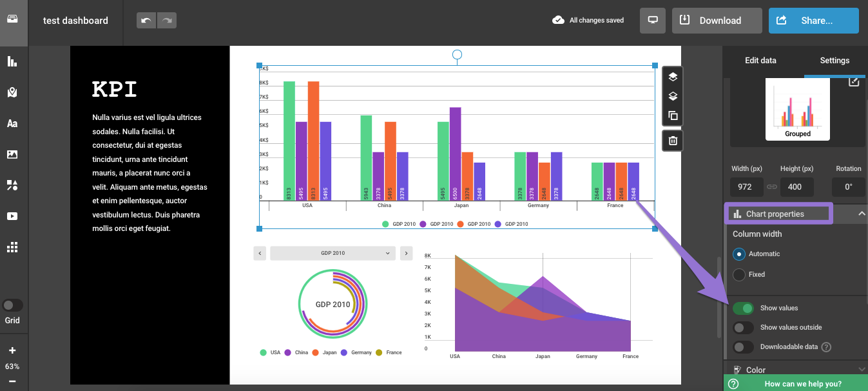Collapse the Chart properties section
The height and width of the screenshot is (391, 868).
point(861,214)
